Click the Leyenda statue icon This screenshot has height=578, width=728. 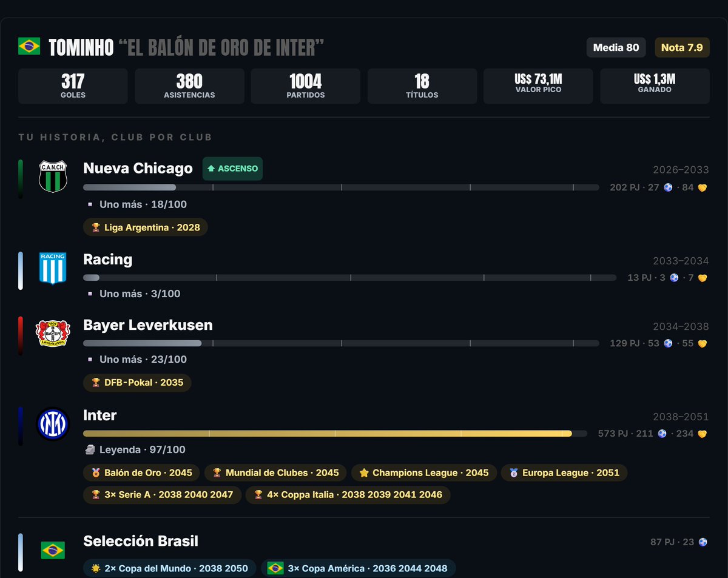pyautogui.click(x=89, y=449)
